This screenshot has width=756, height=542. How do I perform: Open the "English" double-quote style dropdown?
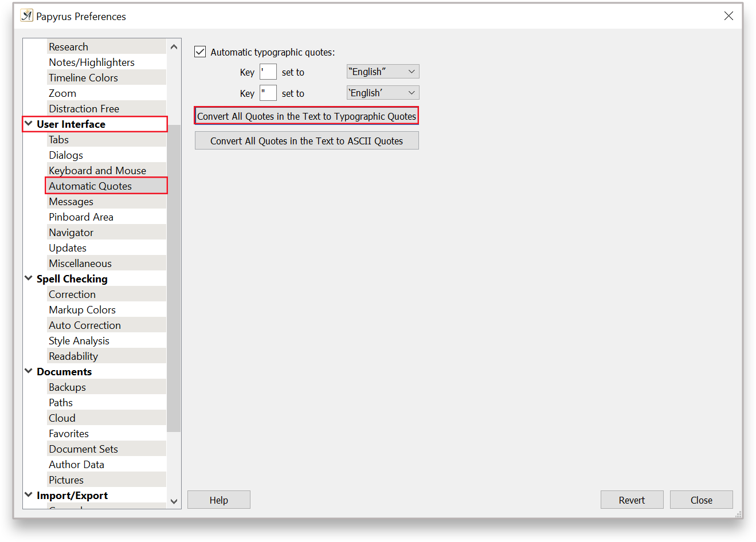pyautogui.click(x=383, y=72)
